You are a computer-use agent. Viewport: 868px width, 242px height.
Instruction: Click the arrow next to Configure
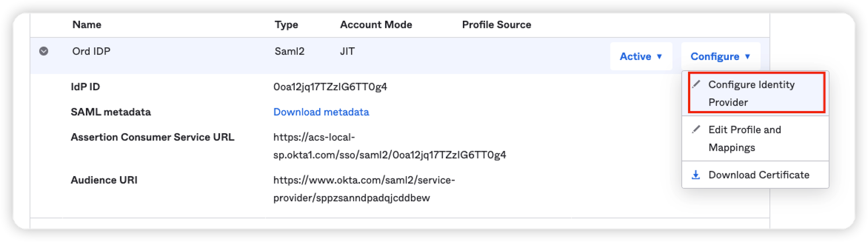coord(747,56)
